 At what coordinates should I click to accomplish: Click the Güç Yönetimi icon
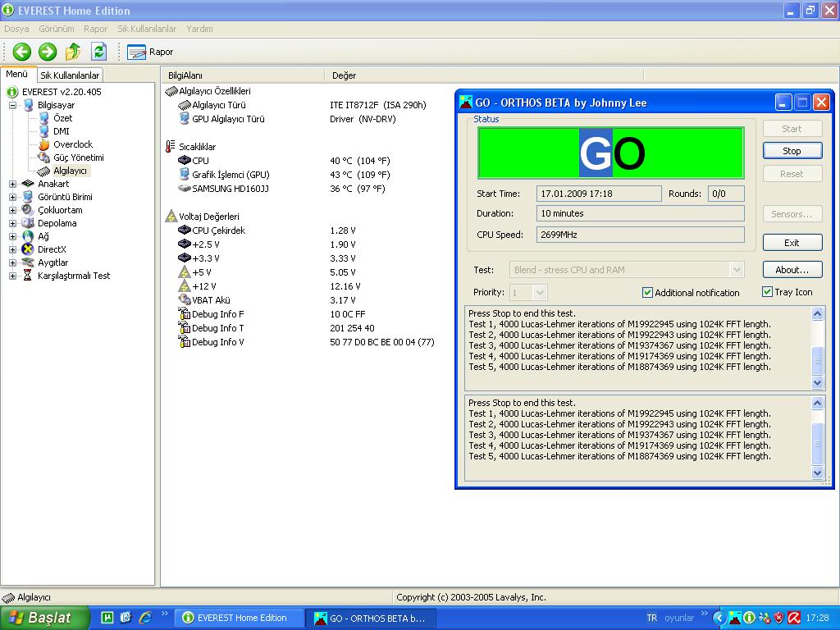point(43,158)
